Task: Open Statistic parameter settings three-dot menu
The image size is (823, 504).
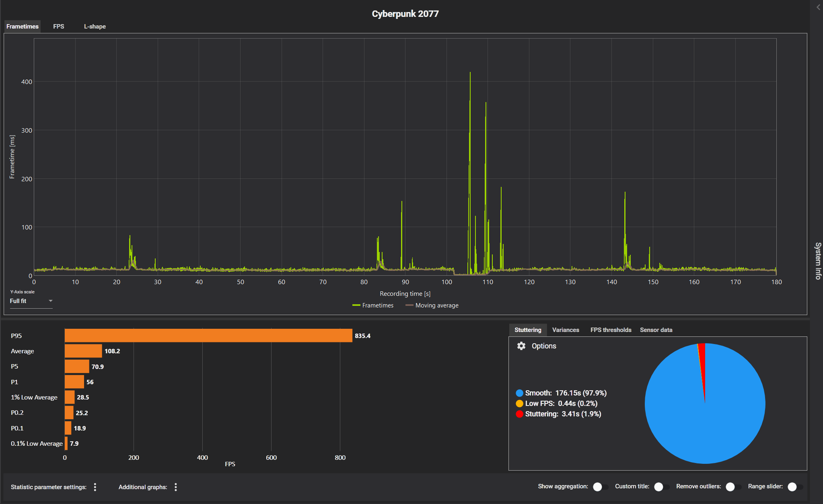Action: click(x=95, y=487)
